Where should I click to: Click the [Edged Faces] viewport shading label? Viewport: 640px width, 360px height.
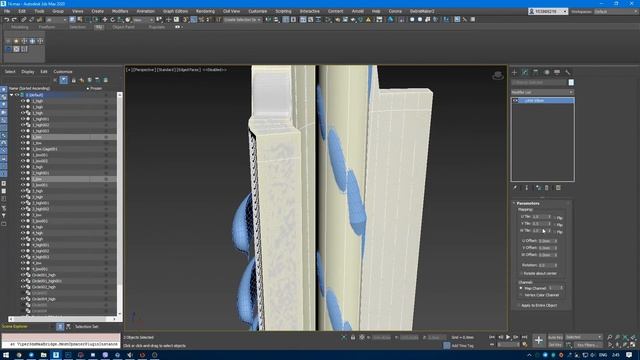pyautogui.click(x=189, y=70)
